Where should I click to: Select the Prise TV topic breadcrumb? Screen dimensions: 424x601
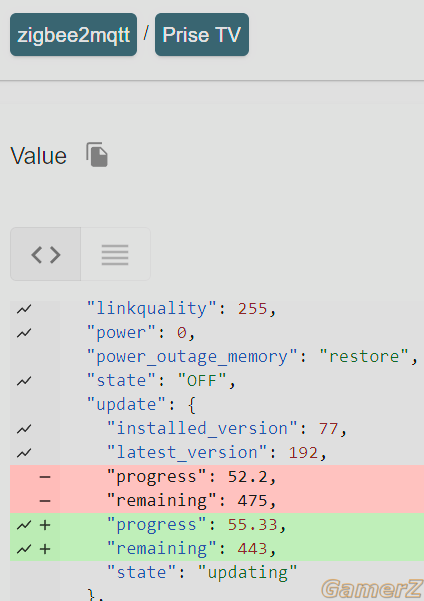pos(202,35)
